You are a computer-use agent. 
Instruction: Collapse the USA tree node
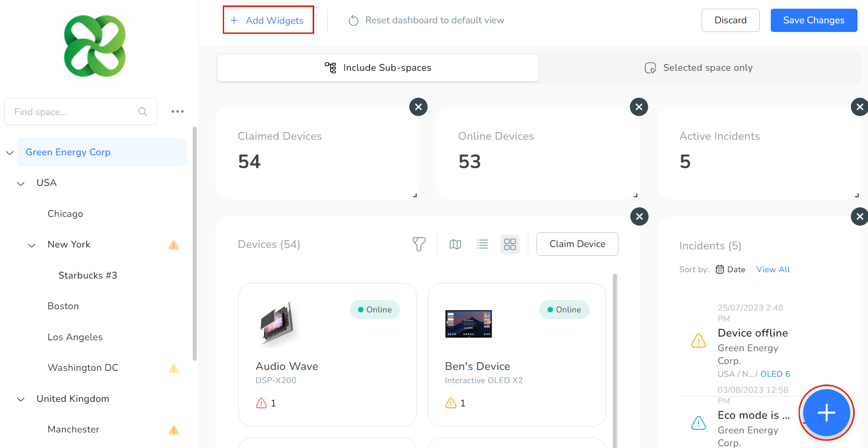[21, 183]
